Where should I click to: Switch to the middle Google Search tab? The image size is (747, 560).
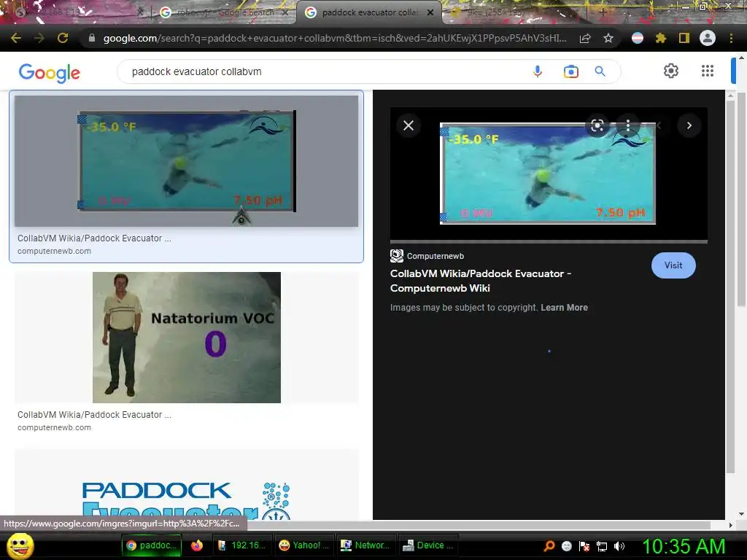[x=224, y=12]
